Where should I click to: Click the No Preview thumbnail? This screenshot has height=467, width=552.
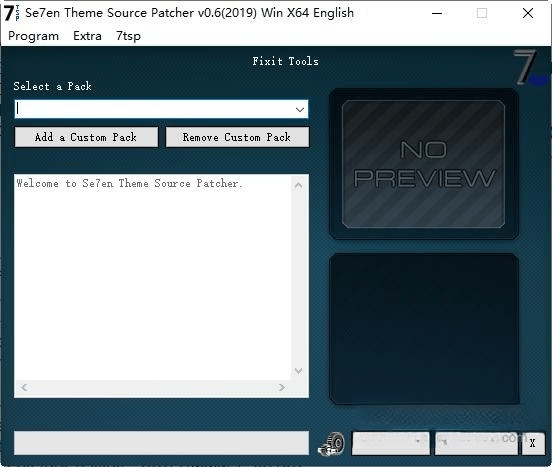[424, 164]
